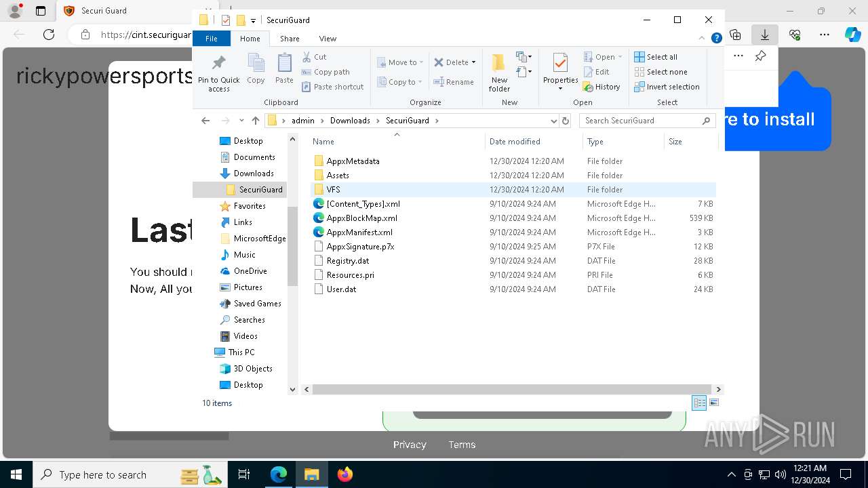Create a New folder

499,73
